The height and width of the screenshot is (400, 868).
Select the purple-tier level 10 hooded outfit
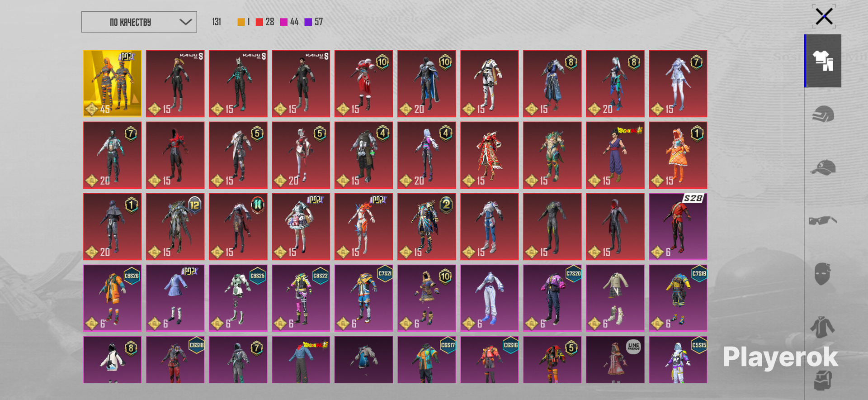pos(427,298)
